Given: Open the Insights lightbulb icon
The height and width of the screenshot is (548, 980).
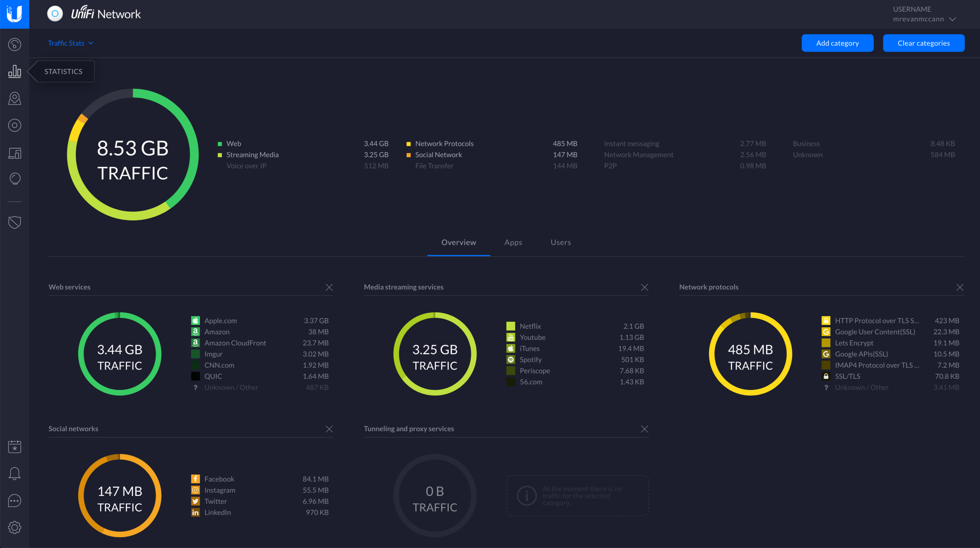Looking at the screenshot, I should click(15, 179).
